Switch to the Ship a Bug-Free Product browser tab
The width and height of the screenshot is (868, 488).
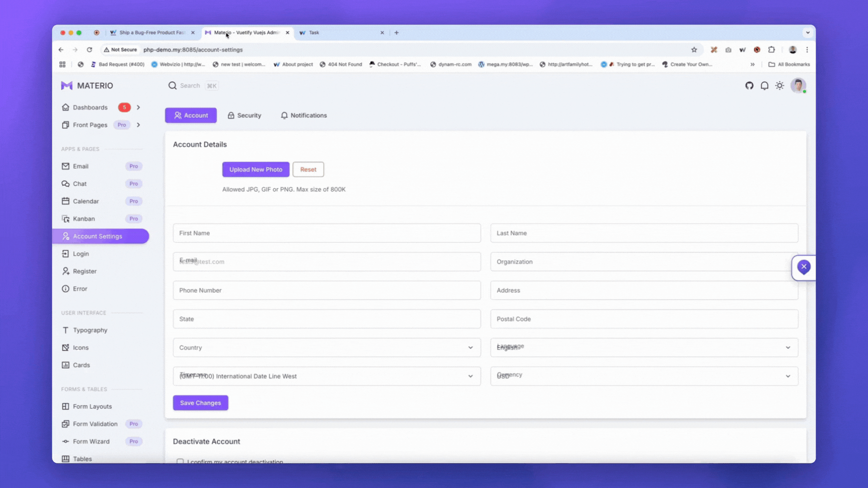(x=152, y=33)
